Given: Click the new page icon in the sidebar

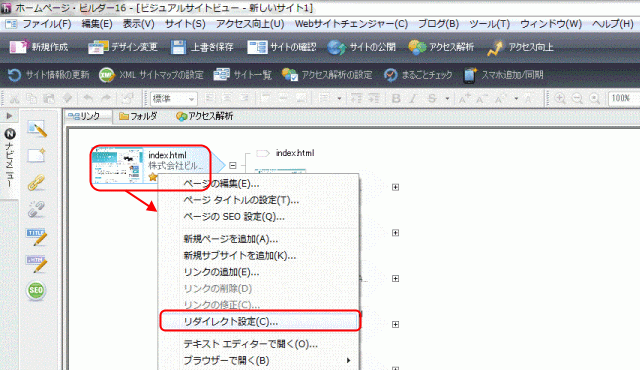Looking at the screenshot, I should (x=36, y=156).
